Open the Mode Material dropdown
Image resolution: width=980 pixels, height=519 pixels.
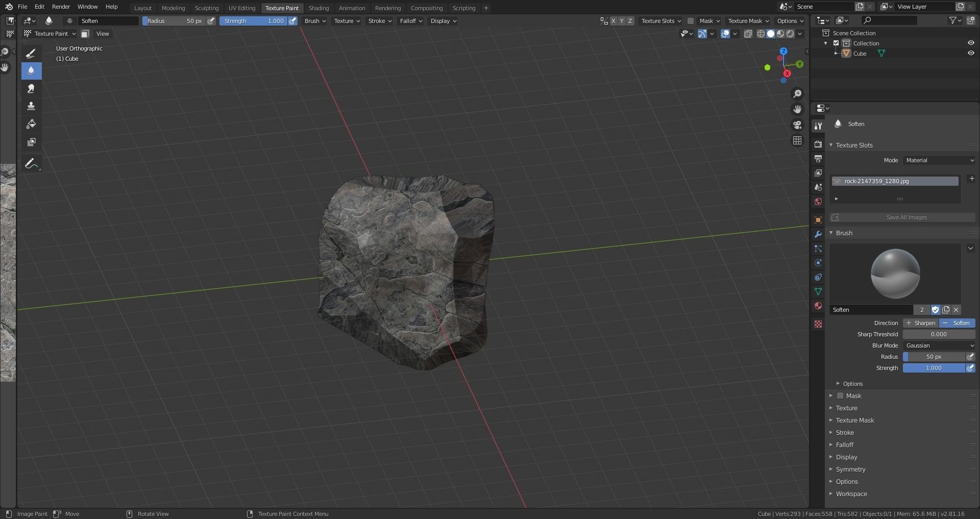pyautogui.click(x=939, y=160)
